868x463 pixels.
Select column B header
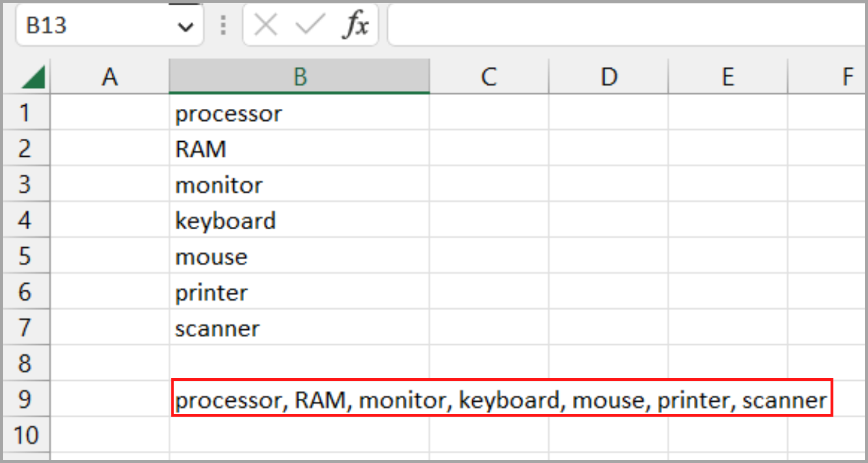pyautogui.click(x=299, y=77)
